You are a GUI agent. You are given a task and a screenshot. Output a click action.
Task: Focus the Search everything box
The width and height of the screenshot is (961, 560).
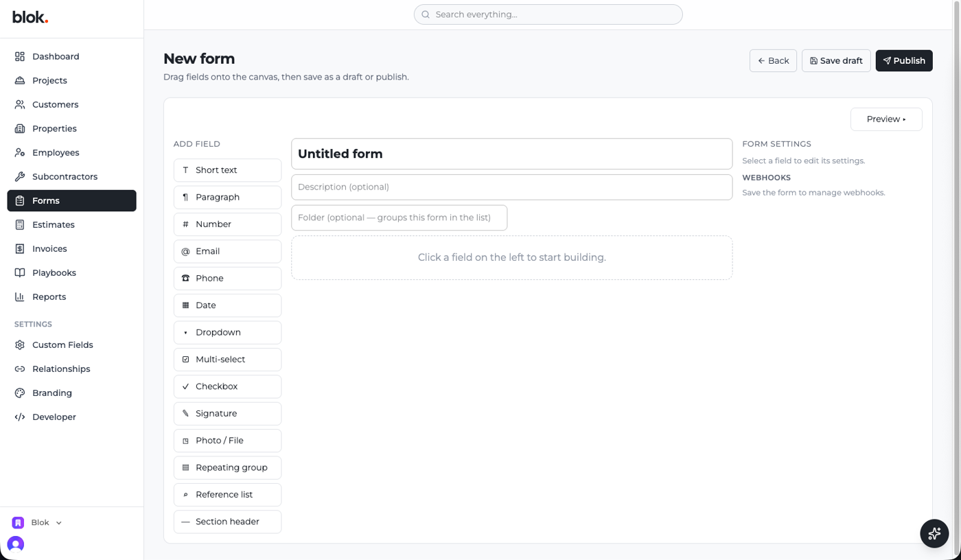click(548, 14)
